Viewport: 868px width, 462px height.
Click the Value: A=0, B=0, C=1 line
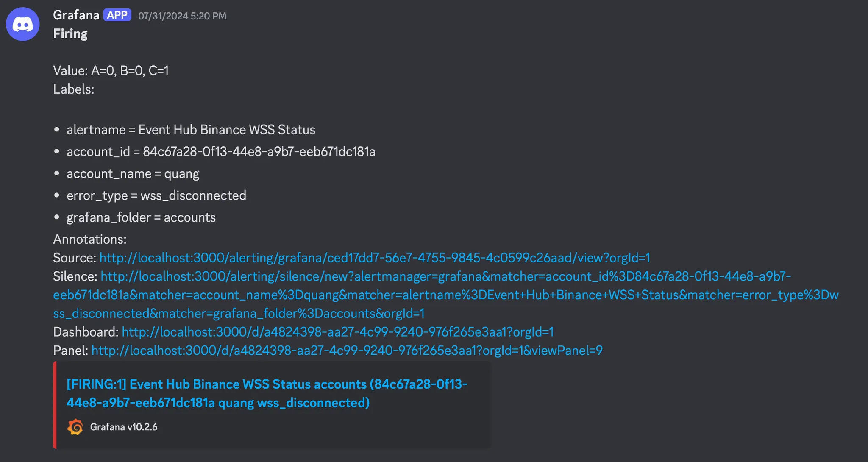pyautogui.click(x=111, y=70)
